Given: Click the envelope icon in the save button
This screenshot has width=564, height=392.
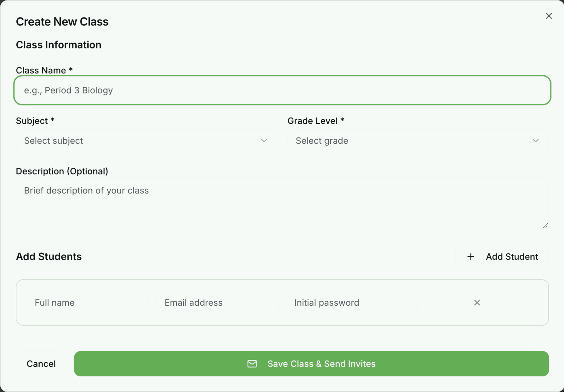Looking at the screenshot, I should (x=252, y=364).
